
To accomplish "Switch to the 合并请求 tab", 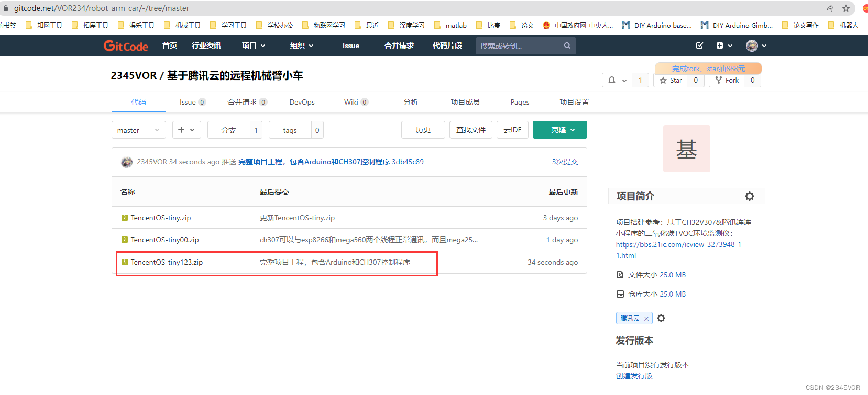I will [x=247, y=102].
